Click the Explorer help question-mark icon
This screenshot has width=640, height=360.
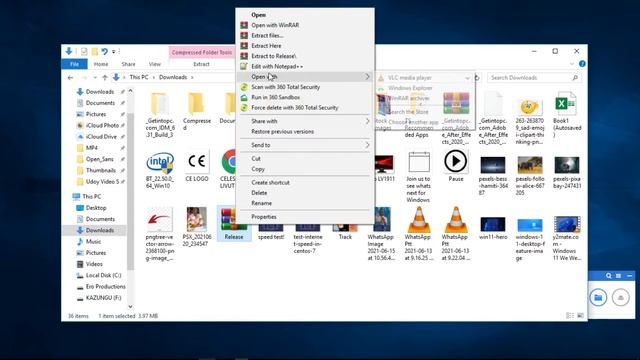[582, 64]
